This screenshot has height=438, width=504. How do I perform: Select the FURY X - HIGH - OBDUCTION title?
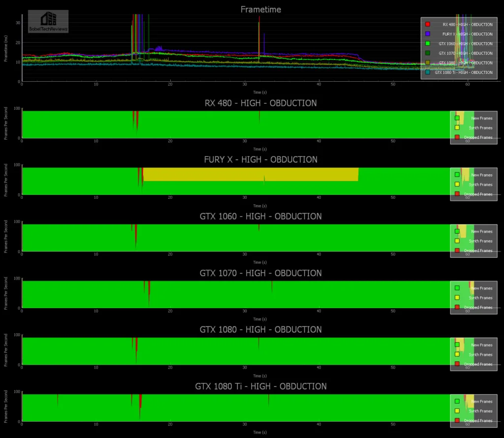click(260, 160)
